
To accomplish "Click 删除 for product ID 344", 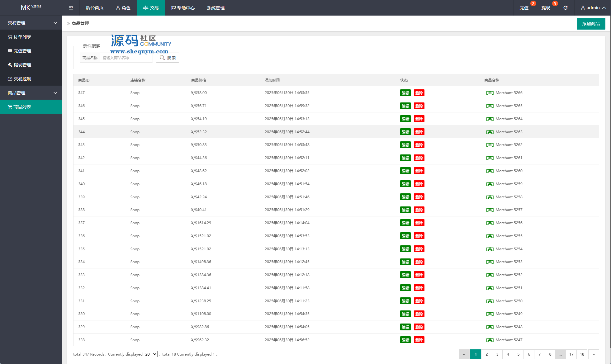I will tap(419, 132).
